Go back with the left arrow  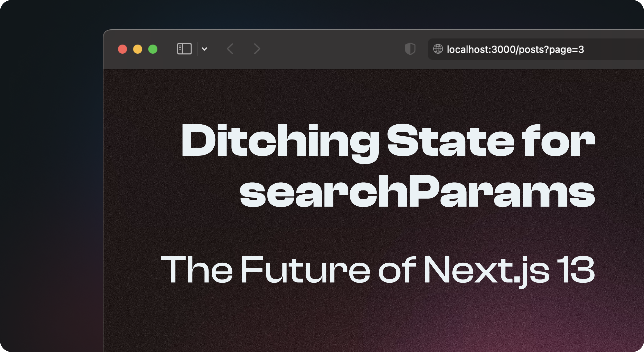pos(230,49)
